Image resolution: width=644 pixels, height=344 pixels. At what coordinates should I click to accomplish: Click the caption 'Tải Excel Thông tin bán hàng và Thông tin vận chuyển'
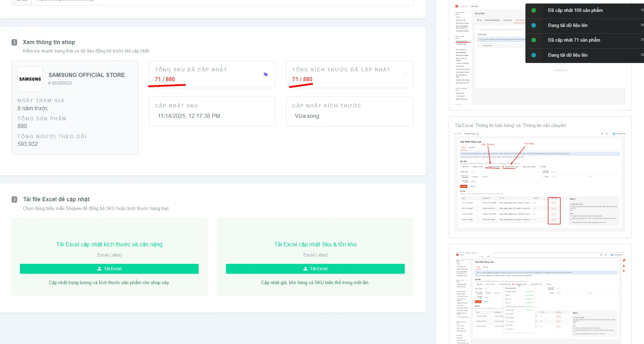pyautogui.click(x=511, y=126)
